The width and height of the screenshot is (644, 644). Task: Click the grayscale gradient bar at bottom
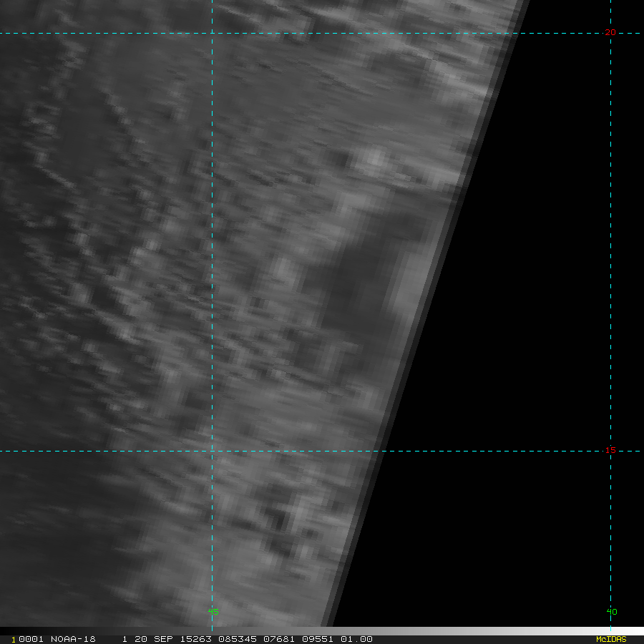(472, 631)
